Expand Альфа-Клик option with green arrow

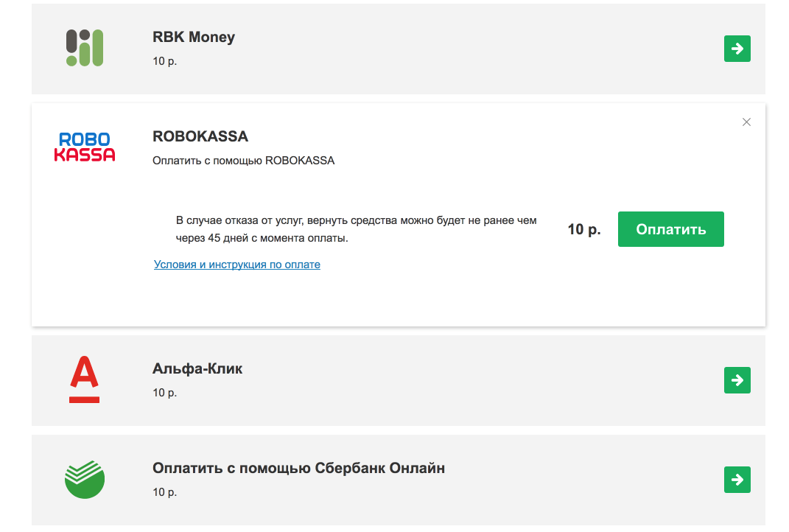coord(737,380)
